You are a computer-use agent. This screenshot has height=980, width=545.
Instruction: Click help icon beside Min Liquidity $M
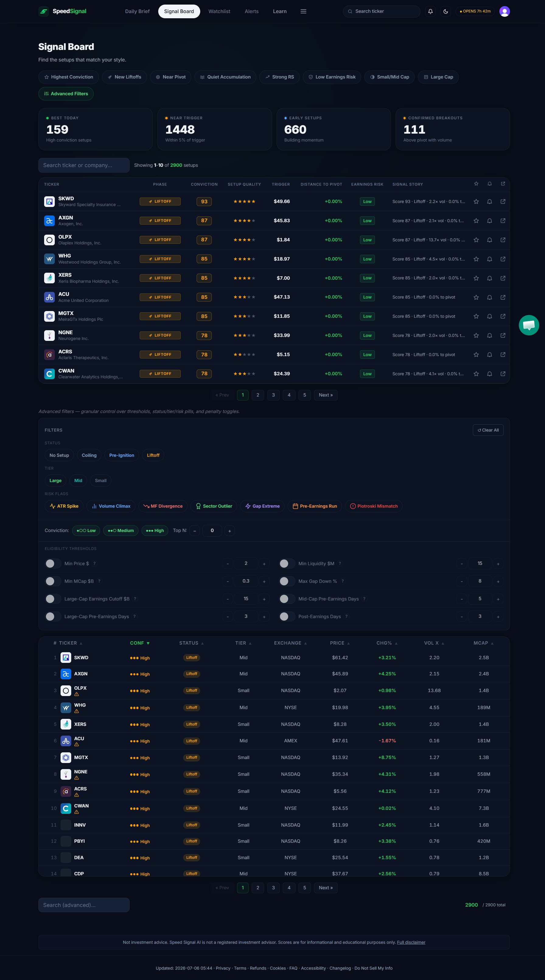pyautogui.click(x=340, y=563)
